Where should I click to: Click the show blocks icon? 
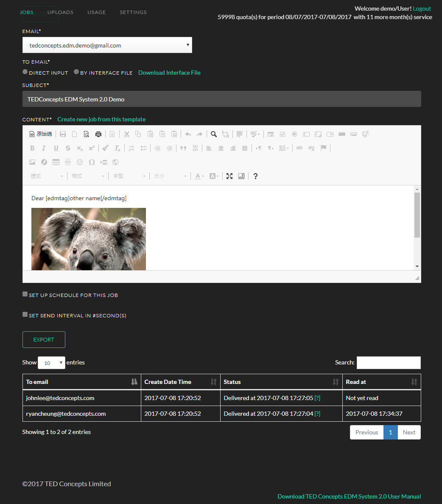[241, 176]
